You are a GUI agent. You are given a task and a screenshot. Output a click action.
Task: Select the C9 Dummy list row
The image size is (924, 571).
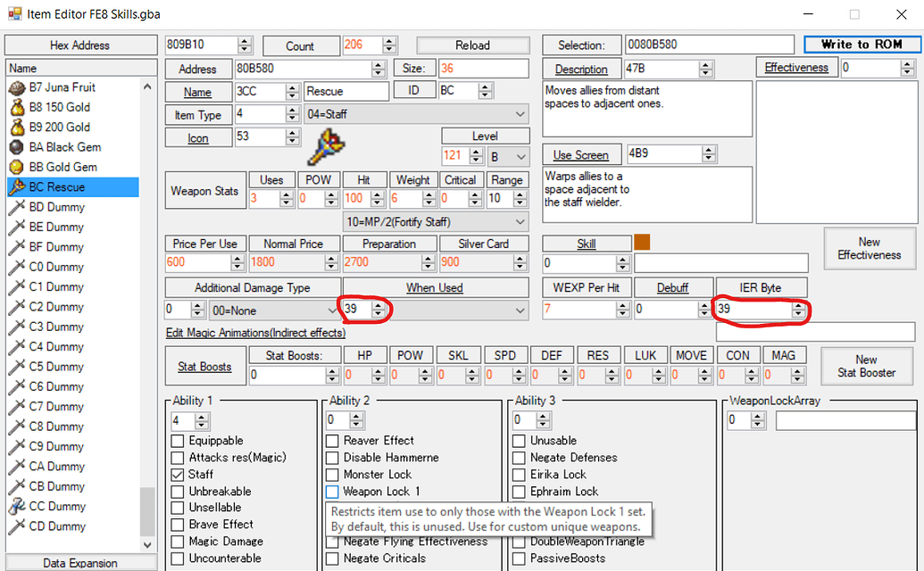73,446
